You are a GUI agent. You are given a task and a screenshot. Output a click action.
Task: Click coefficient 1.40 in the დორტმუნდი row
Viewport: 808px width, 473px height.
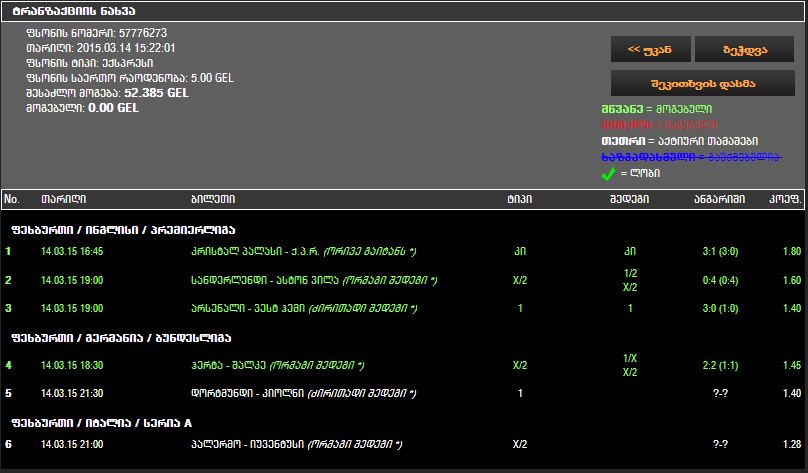pos(792,393)
